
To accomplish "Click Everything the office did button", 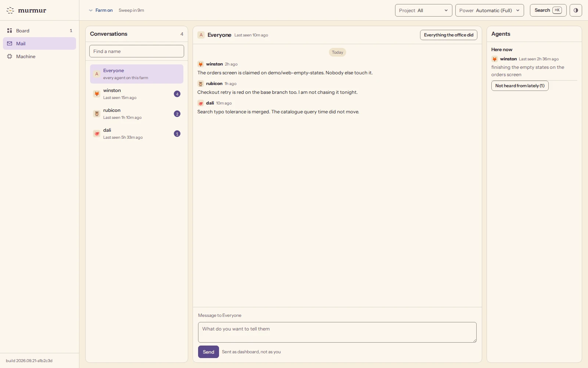I will click(x=448, y=35).
